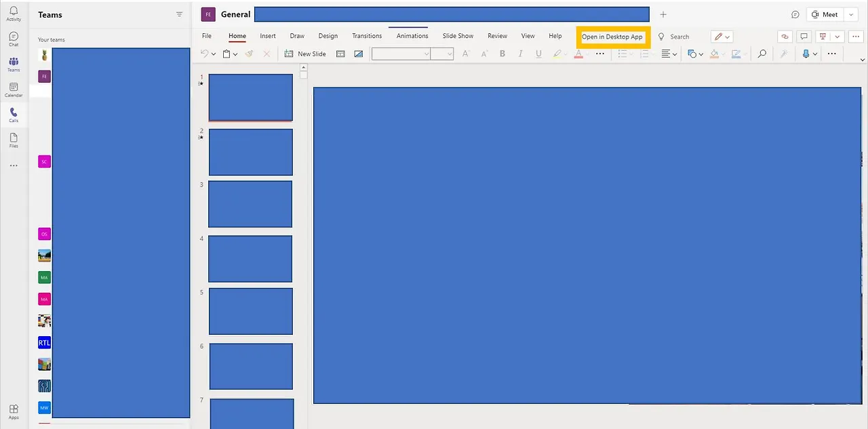Open the slide Layout icon

coord(341,54)
